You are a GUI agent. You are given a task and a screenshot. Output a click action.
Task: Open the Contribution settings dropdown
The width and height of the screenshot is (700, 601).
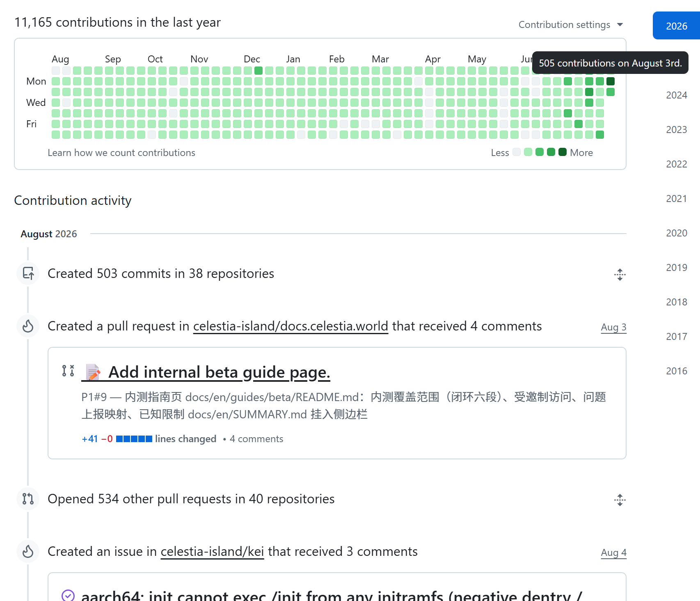click(x=571, y=25)
